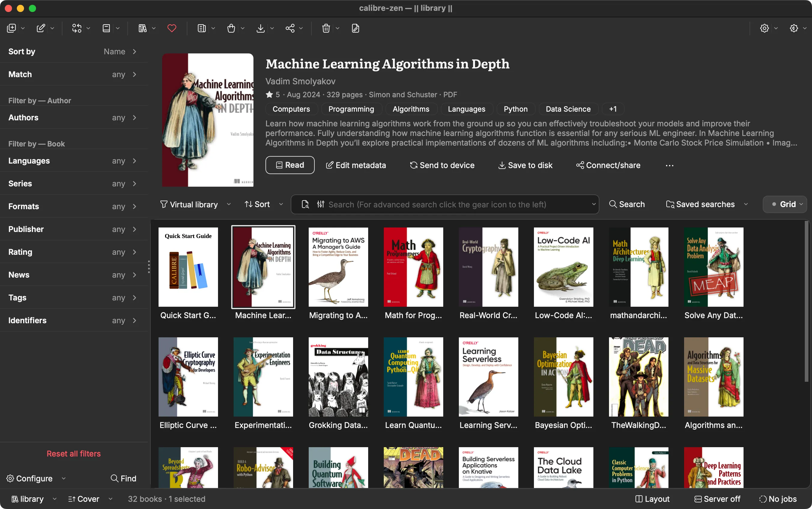Click Reset all filters link

[73, 453]
